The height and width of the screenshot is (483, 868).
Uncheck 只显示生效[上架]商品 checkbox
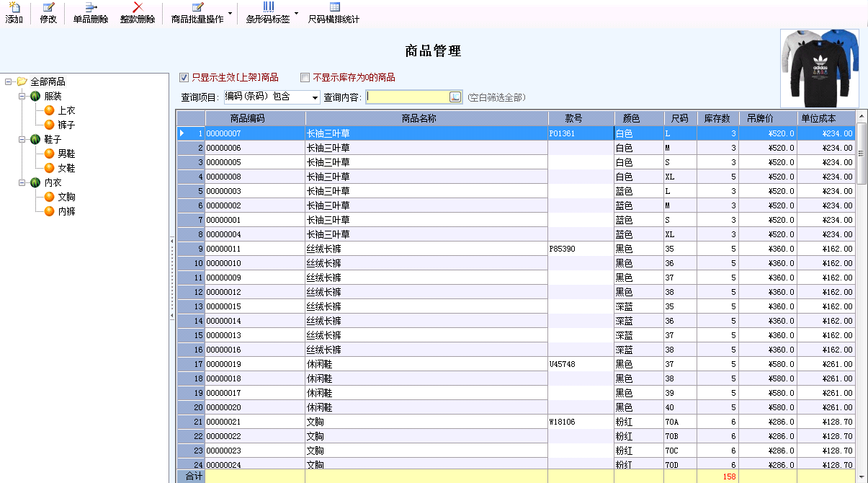[184, 78]
